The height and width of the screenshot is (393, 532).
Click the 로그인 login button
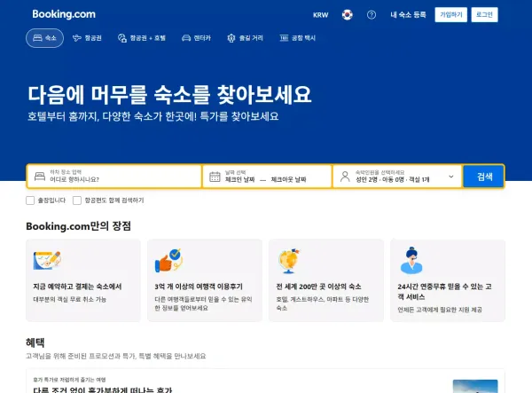pyautogui.click(x=484, y=14)
